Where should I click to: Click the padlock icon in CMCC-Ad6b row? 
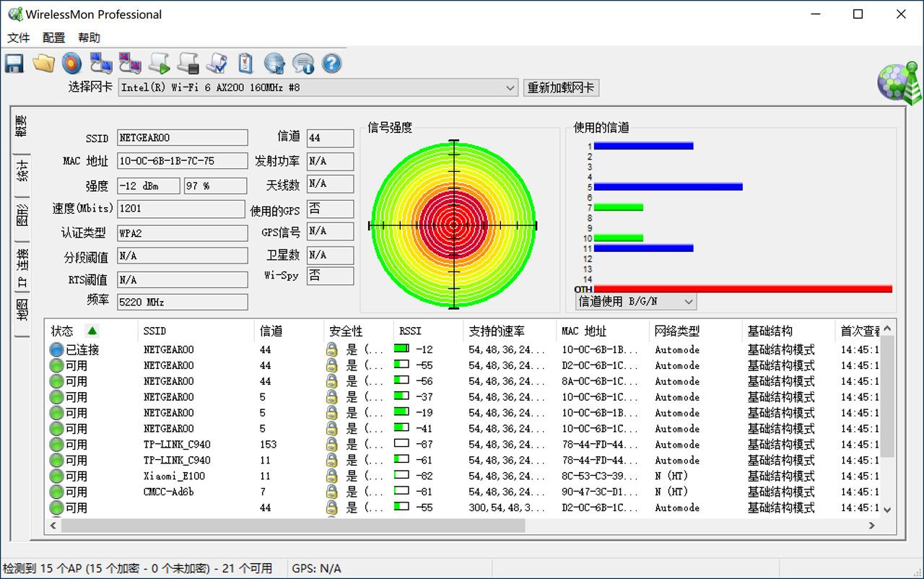coord(331,492)
